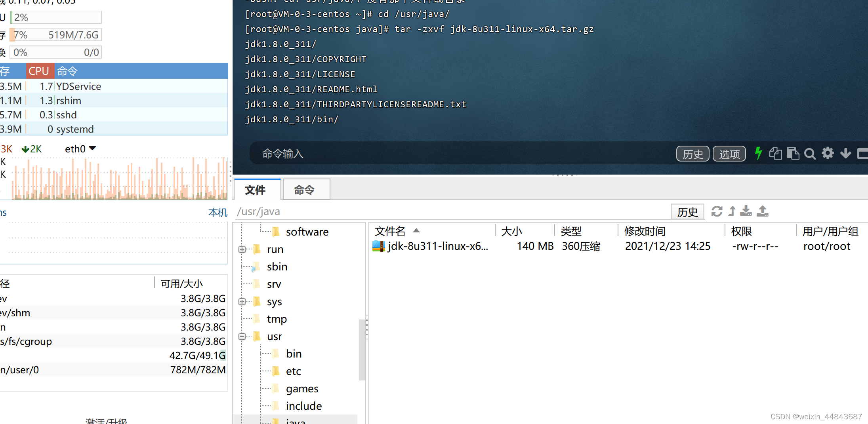This screenshot has width=868, height=424.
Task: Click the download arrow icon in terminal toolbar
Action: click(x=845, y=154)
